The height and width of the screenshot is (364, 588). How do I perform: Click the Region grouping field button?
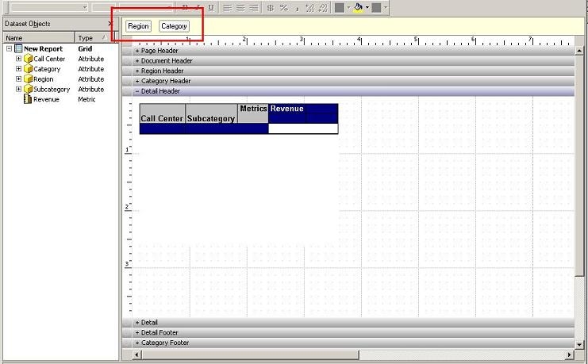pos(138,26)
